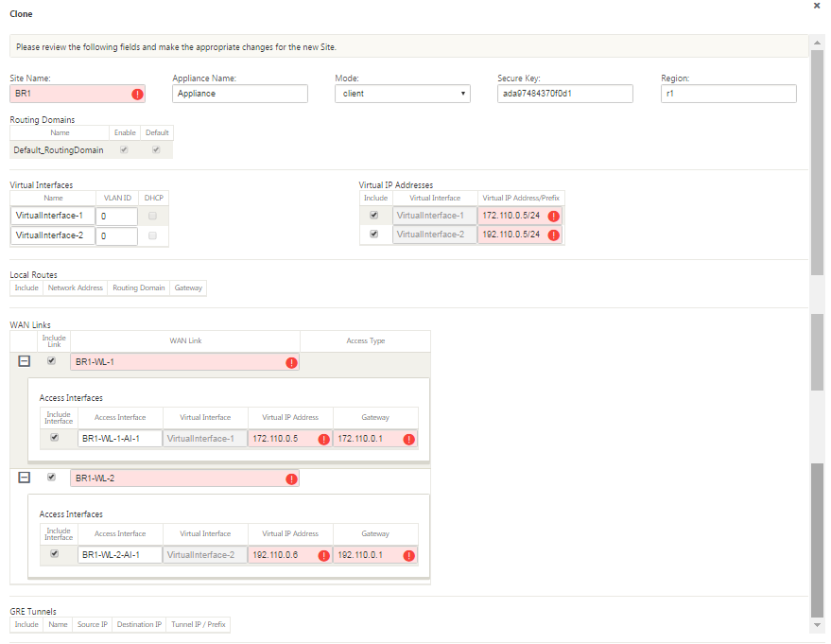The width and height of the screenshot is (831, 644).
Task: Uncheck Include for VirtualInterface-2 virtual IP
Action: pyautogui.click(x=374, y=234)
